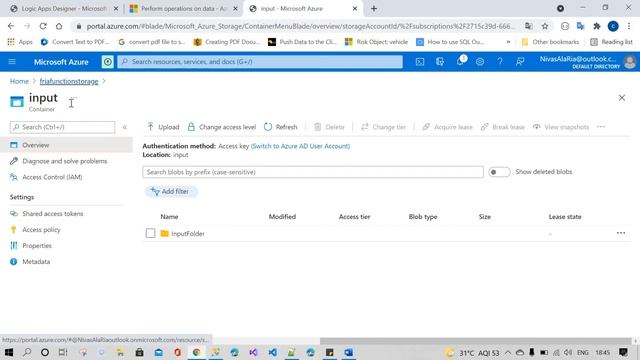Click Acquire lease in toolbar
This screenshot has width=640, height=360.
(447, 127)
